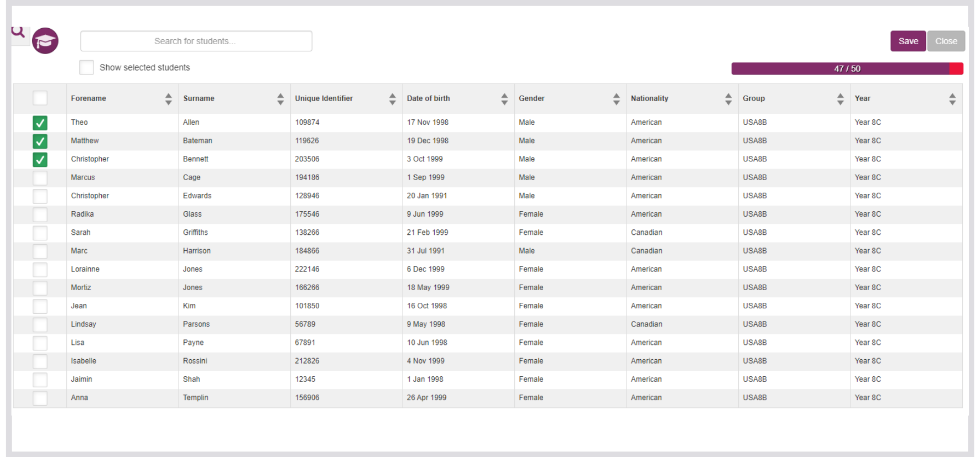Click the Nationality column header
The width and height of the screenshot is (980, 457).
click(x=649, y=98)
